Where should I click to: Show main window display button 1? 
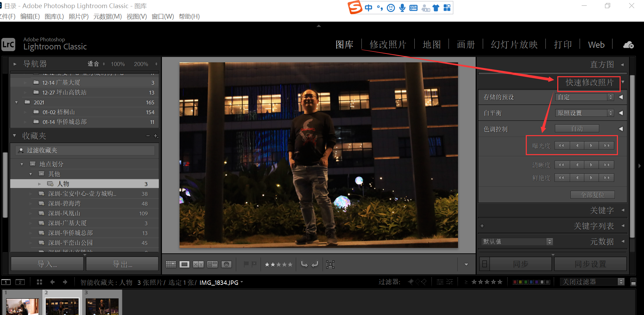(6, 282)
